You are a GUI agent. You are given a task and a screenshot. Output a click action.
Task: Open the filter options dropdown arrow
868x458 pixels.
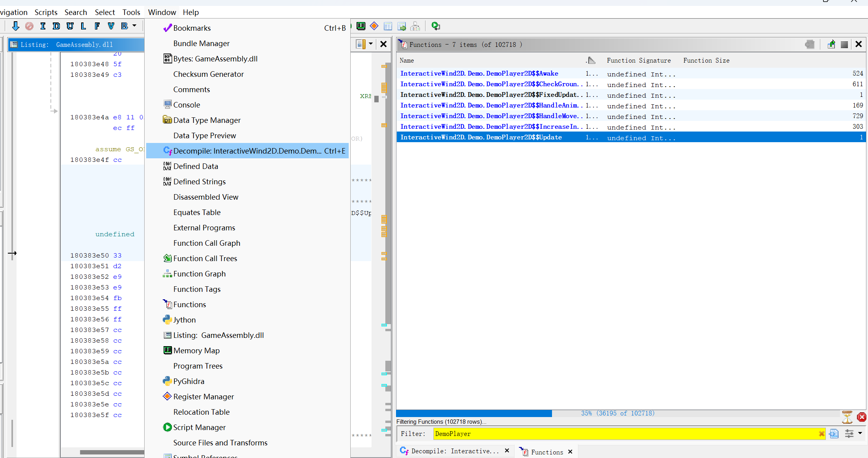(860, 433)
